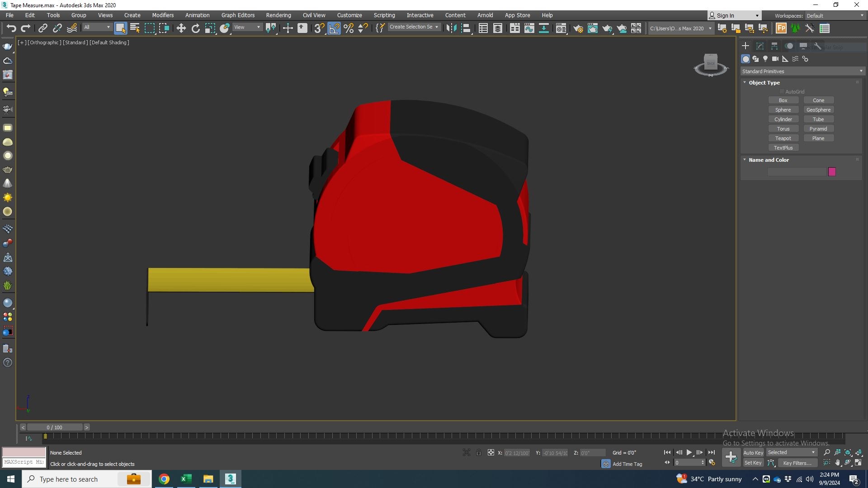Toggle the selection lock padlock
Screen dimensions: 868x488
point(479,453)
